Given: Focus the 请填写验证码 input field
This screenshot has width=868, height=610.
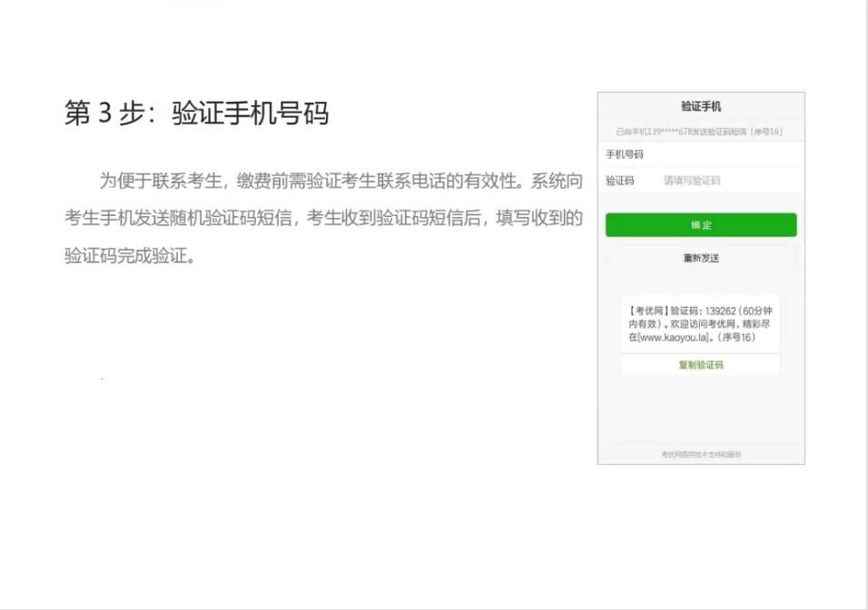Looking at the screenshot, I should click(x=726, y=181).
